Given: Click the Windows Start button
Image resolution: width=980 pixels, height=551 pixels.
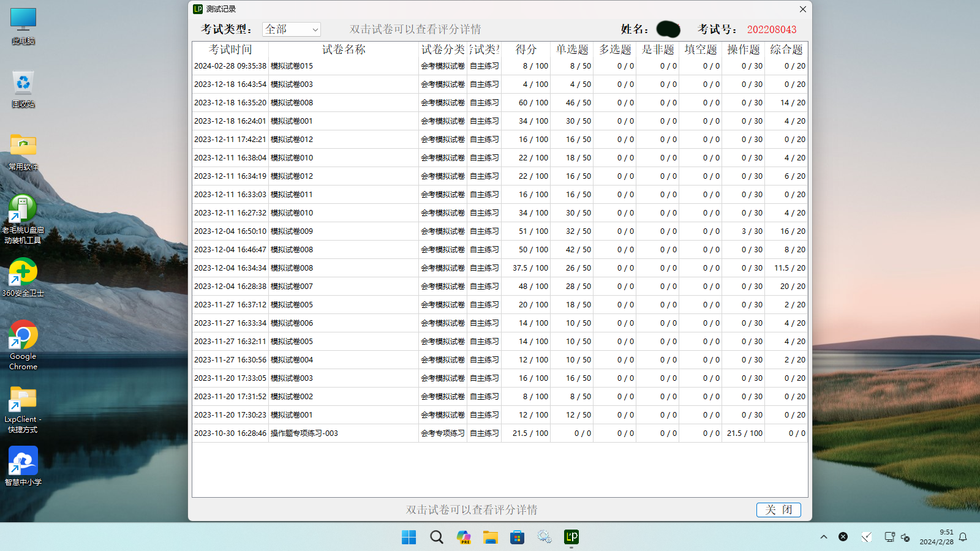Looking at the screenshot, I should pyautogui.click(x=409, y=537).
